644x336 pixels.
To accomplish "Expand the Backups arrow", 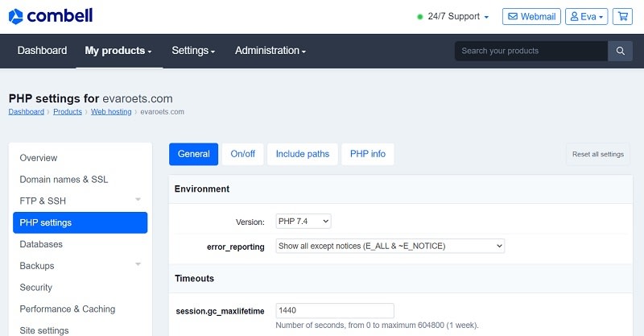I will [138, 264].
